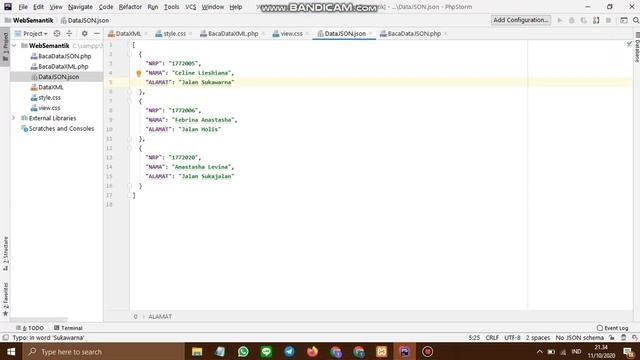Image resolution: width=640 pixels, height=360 pixels.
Task: Open the File menu
Action: (23, 7)
